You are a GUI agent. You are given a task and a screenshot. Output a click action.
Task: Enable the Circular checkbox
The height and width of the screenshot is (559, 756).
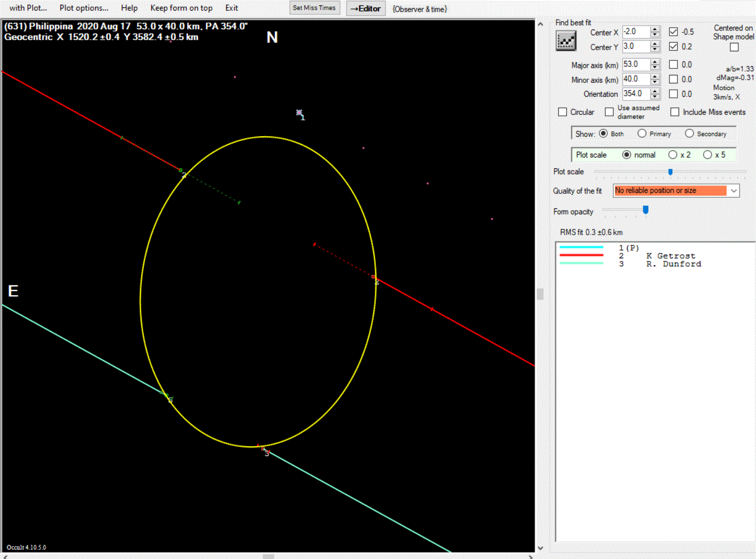point(562,112)
